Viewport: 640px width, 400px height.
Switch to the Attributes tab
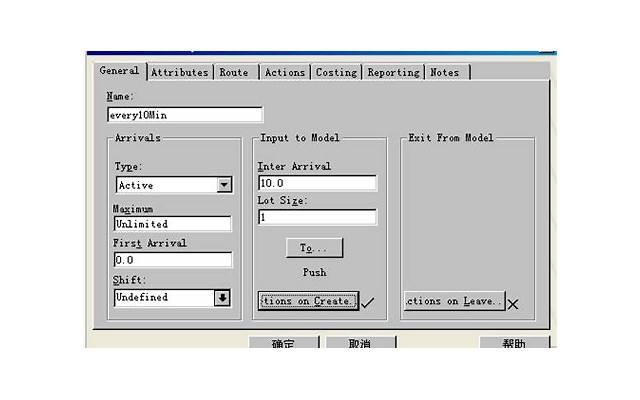pos(180,72)
